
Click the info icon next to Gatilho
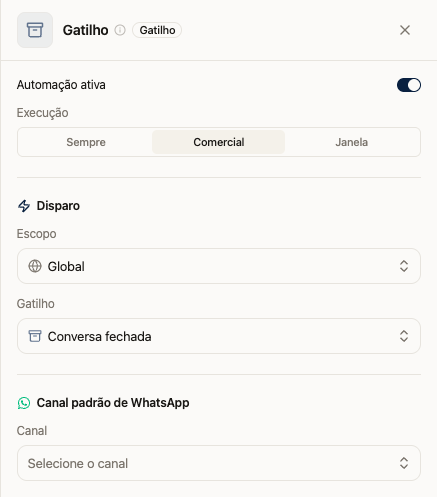(x=120, y=30)
